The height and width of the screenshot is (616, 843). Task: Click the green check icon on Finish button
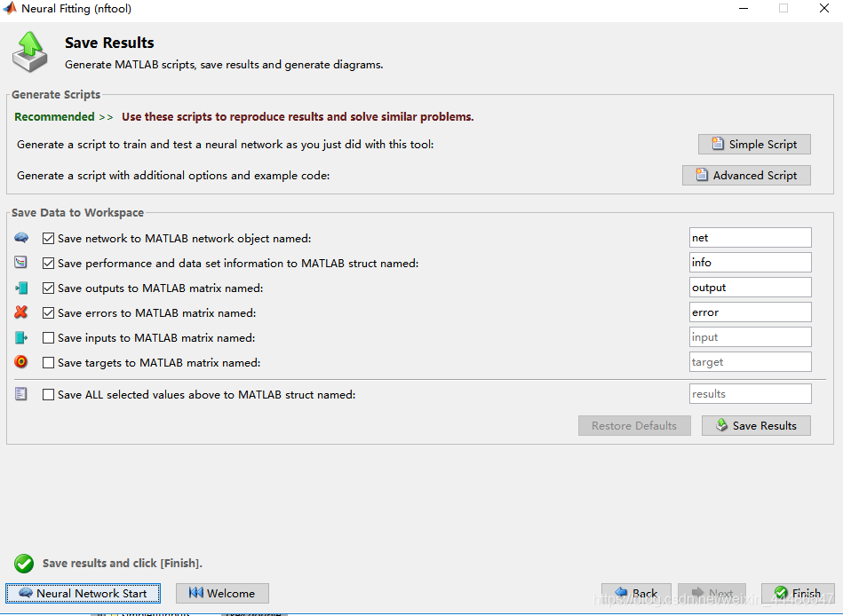[781, 593]
